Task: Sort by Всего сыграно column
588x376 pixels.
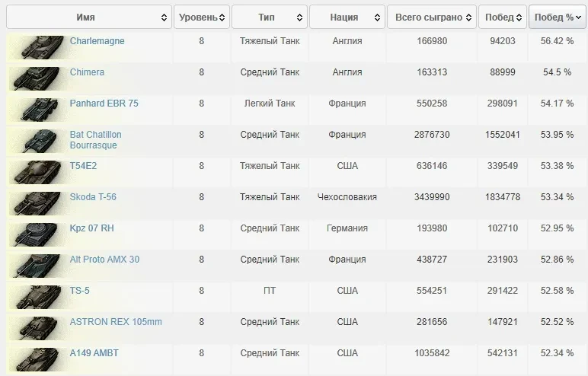Action: 431,17
